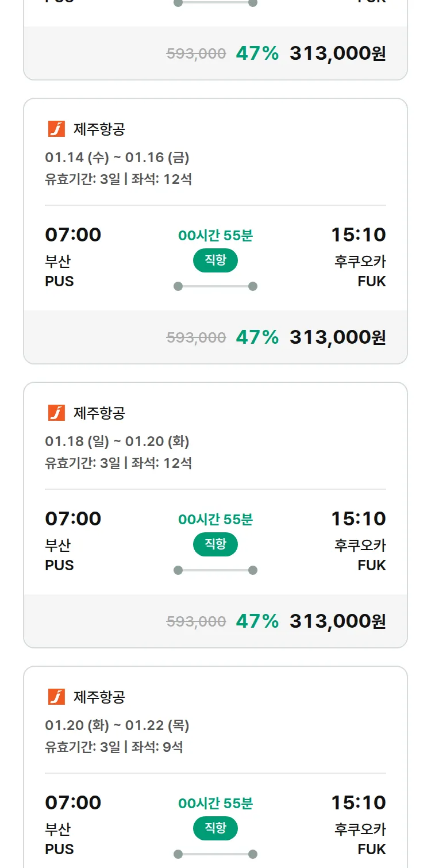Click 313,000원 price on the 01.18 flight

[x=337, y=621]
